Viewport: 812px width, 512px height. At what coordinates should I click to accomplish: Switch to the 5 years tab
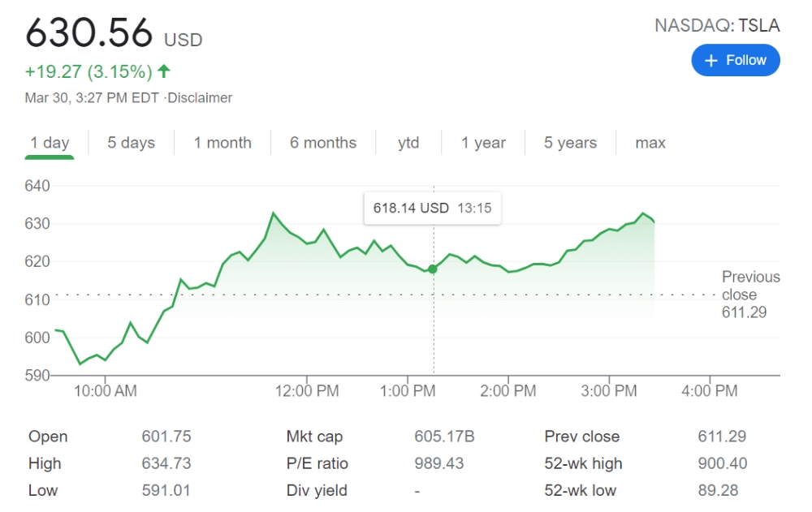(x=570, y=143)
